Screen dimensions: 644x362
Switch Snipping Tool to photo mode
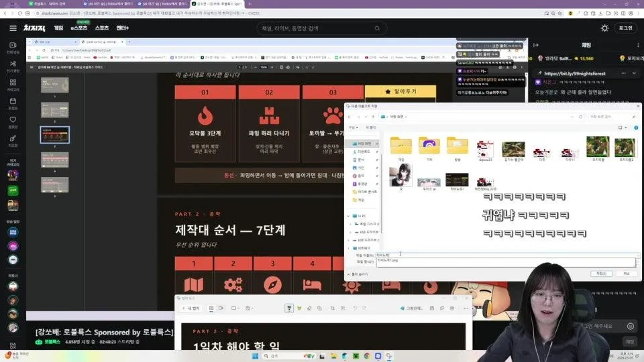tap(211, 308)
